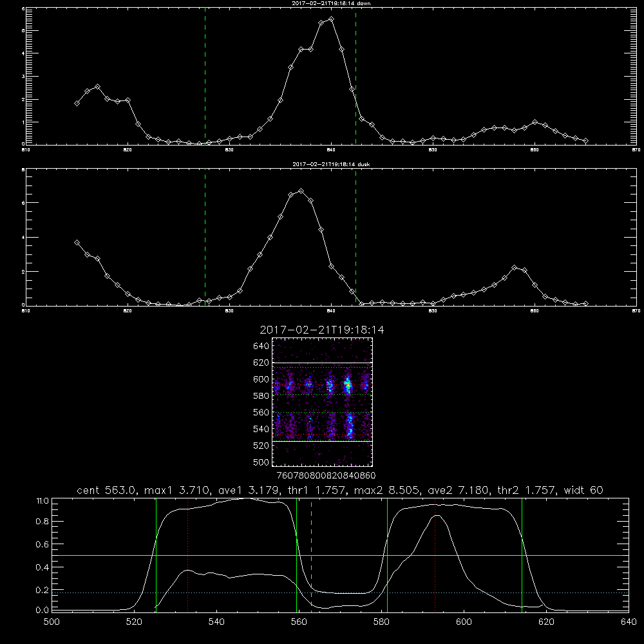Click the '760780800820840860' spectrogram x-axis labels
644x644 pixels.
(326, 476)
